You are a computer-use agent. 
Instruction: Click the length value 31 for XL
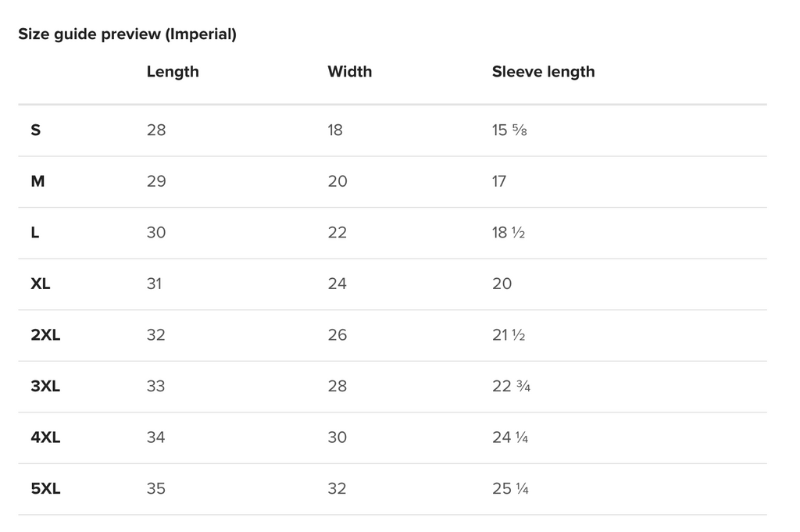pos(154,284)
